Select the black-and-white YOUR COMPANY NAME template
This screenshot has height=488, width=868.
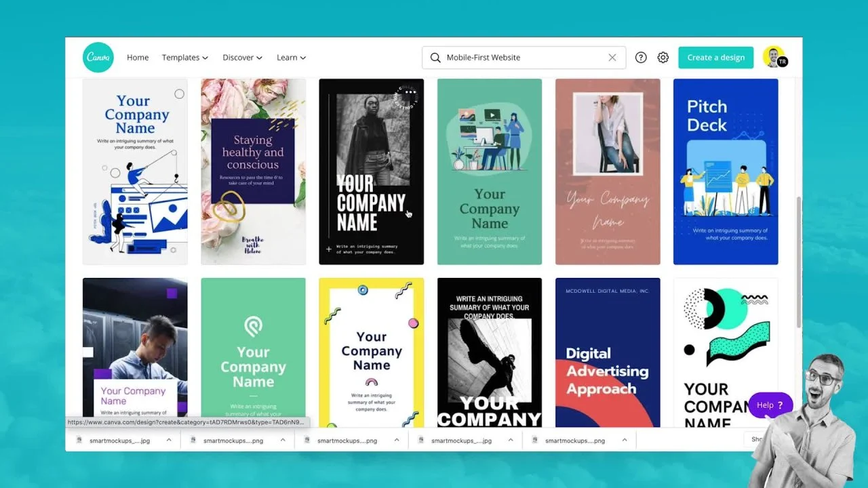tap(372, 171)
